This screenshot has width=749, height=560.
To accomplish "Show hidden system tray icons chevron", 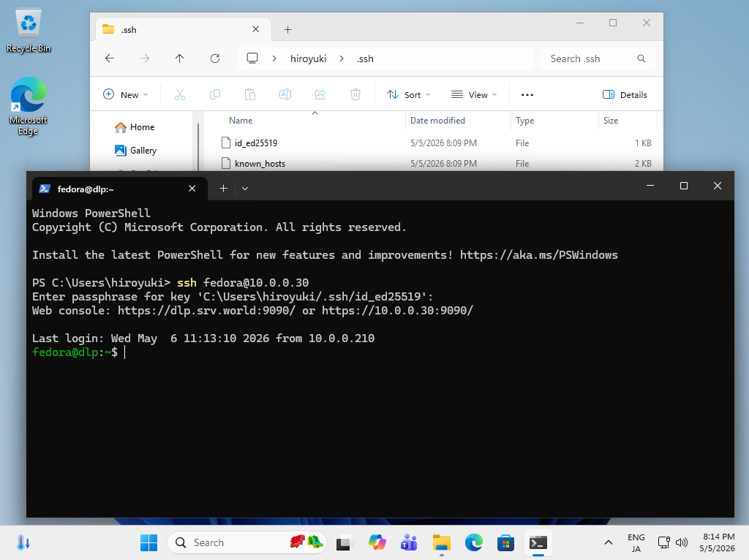I will point(608,542).
